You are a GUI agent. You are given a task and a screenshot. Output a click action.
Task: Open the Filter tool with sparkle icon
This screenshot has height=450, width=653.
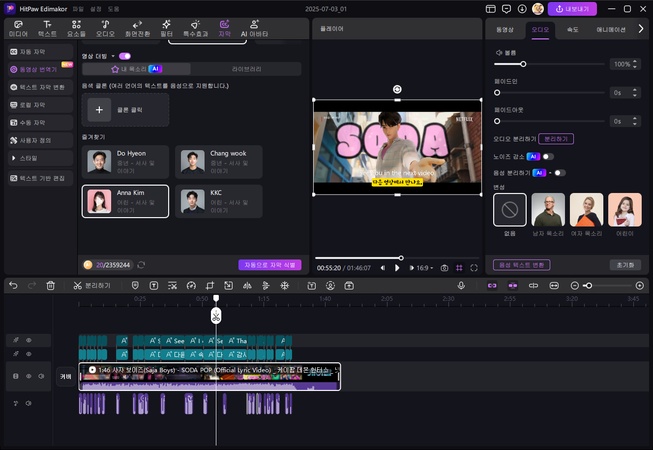(x=167, y=29)
